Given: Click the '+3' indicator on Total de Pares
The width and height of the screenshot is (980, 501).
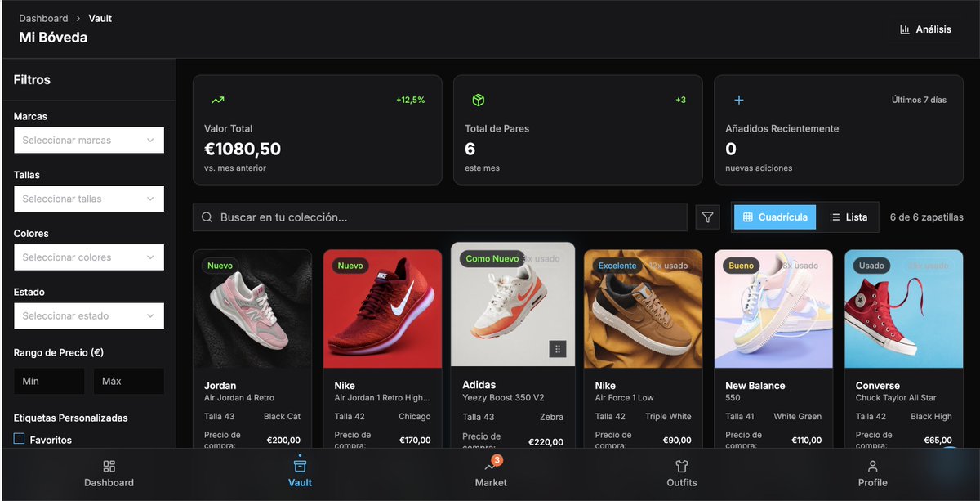Looking at the screenshot, I should tap(680, 100).
